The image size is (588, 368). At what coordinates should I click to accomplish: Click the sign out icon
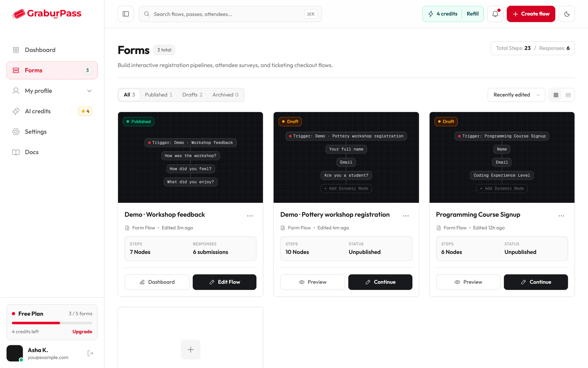[x=90, y=353]
